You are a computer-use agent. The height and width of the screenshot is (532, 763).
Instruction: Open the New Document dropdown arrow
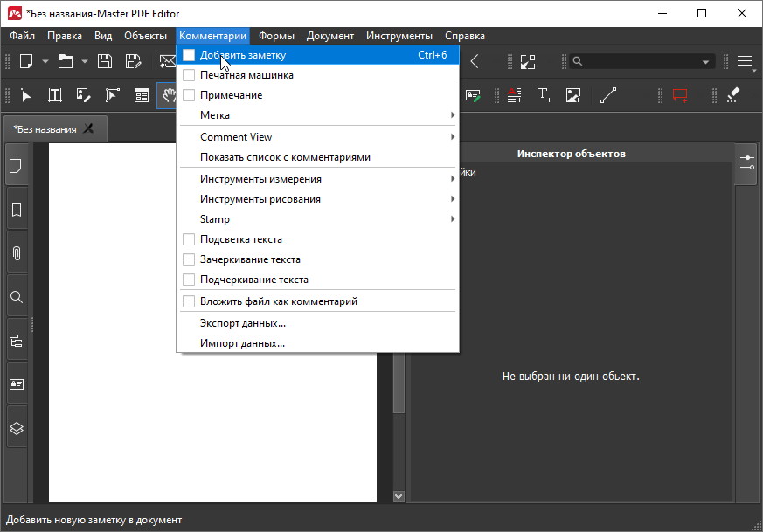pos(45,62)
